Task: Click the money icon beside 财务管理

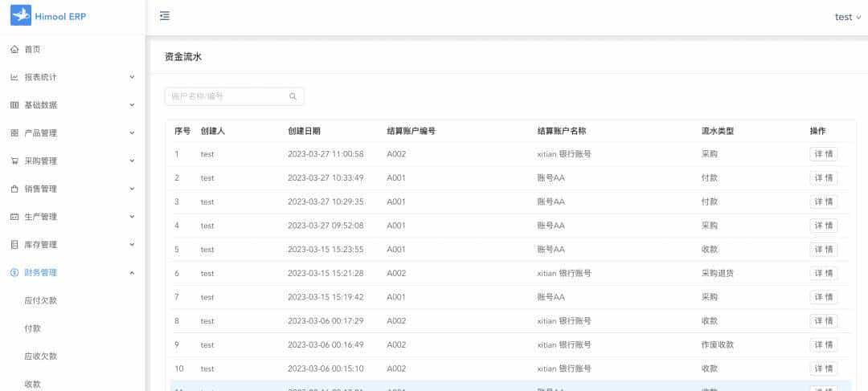Action: click(x=14, y=273)
